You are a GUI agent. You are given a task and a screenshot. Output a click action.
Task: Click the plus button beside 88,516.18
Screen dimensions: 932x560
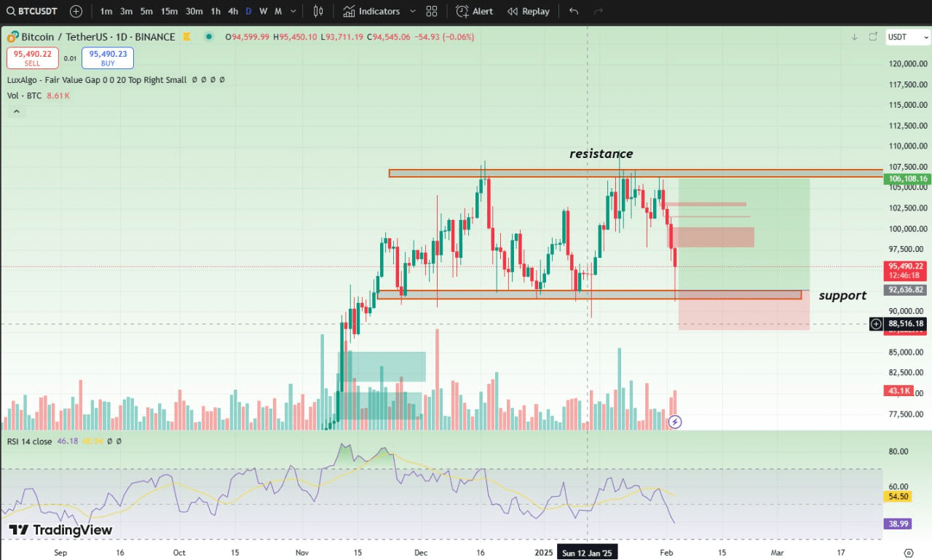[x=876, y=324]
